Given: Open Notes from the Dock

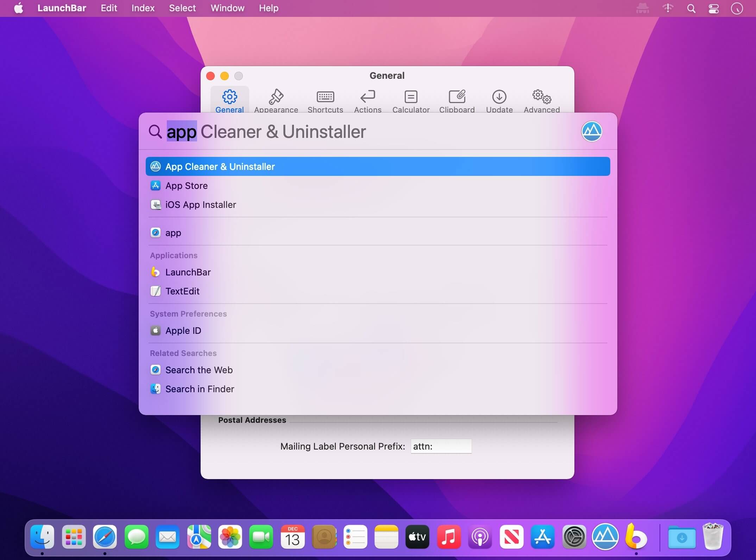Looking at the screenshot, I should coord(386,537).
